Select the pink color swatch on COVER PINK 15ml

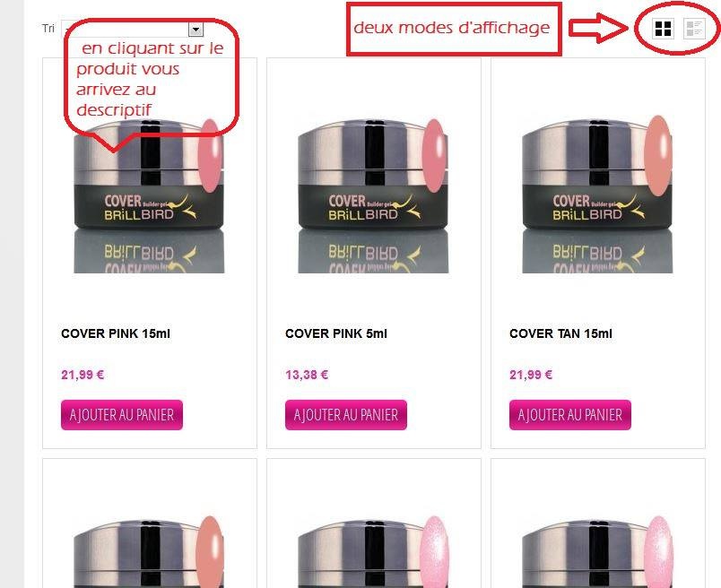(x=211, y=155)
